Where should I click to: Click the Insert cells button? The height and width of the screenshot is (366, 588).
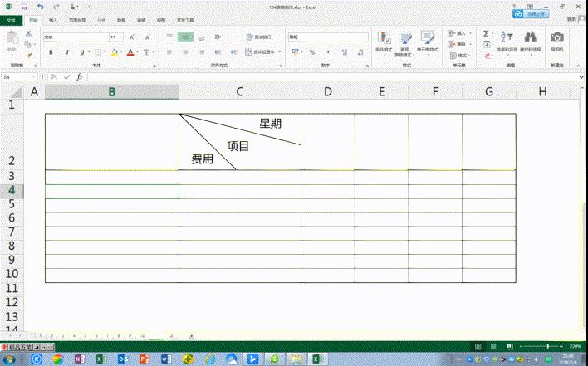457,34
